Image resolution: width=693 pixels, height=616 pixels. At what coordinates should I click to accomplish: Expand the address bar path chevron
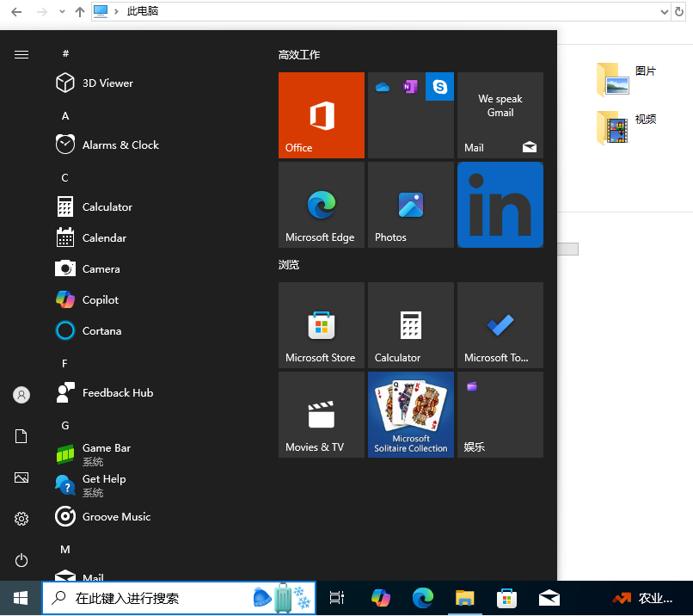coord(116,11)
